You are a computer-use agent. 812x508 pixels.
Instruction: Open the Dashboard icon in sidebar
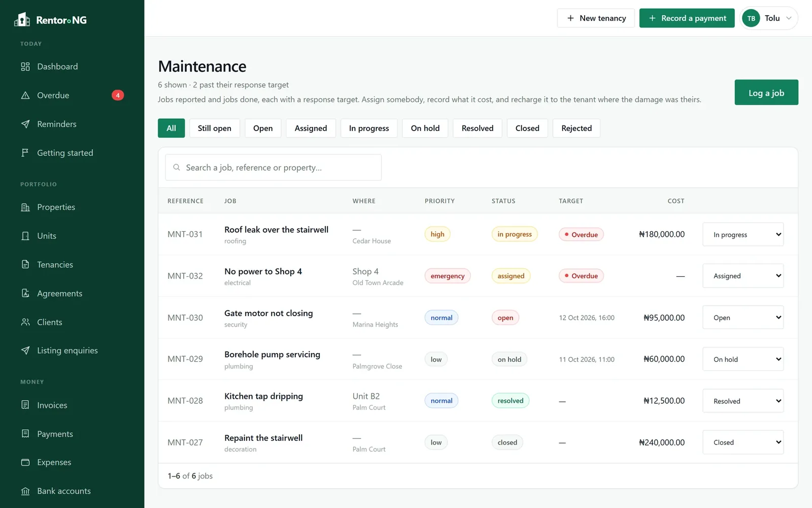point(25,67)
